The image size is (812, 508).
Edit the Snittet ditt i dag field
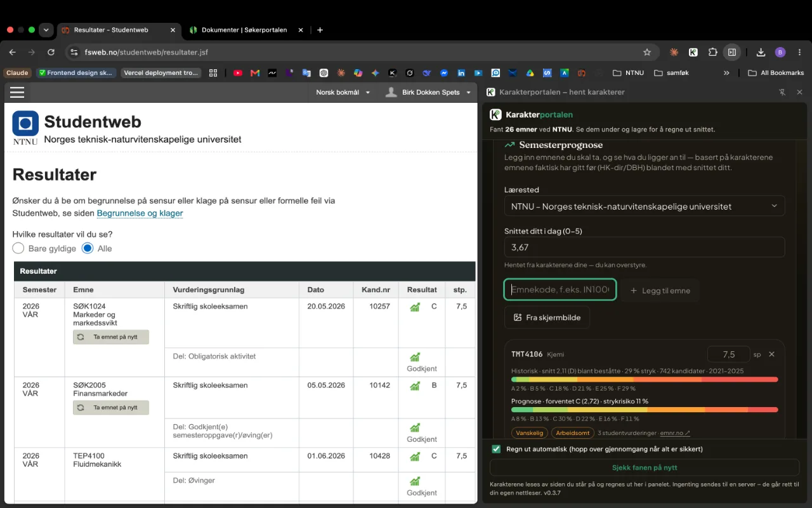[x=645, y=247]
